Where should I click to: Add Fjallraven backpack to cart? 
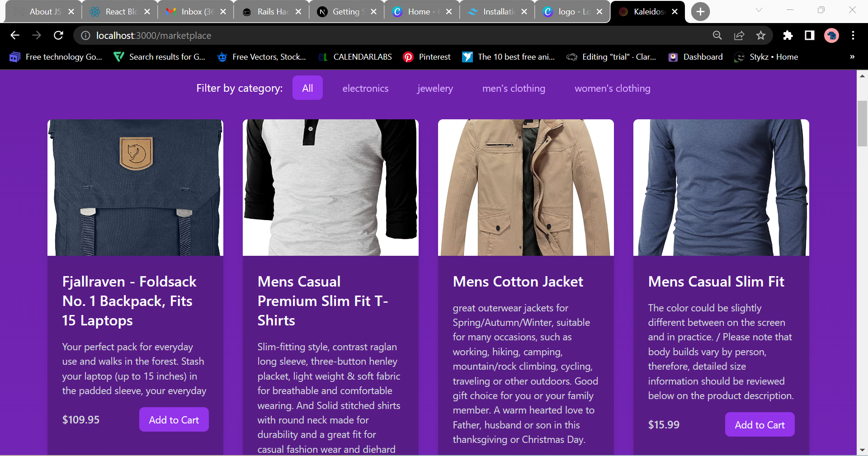pyautogui.click(x=174, y=420)
